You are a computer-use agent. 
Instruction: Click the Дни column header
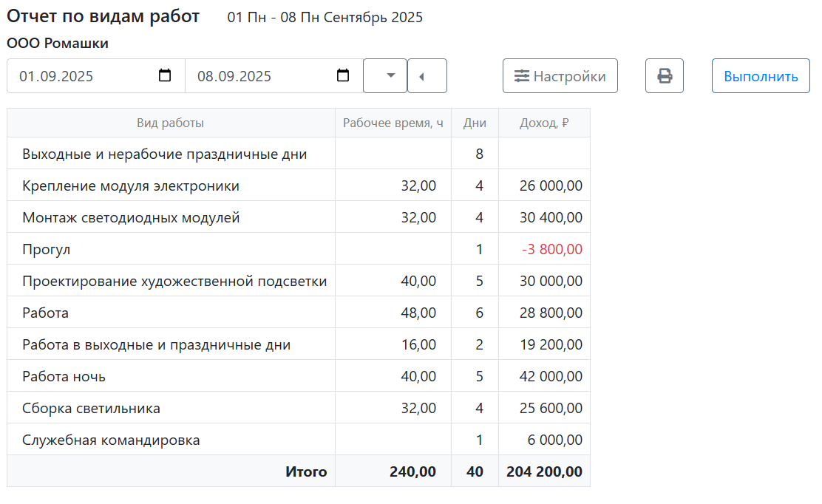475,123
